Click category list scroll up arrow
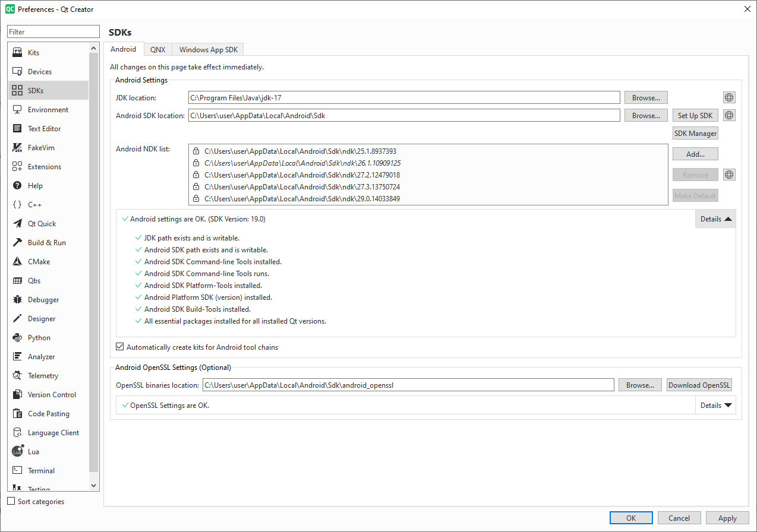 (93, 47)
